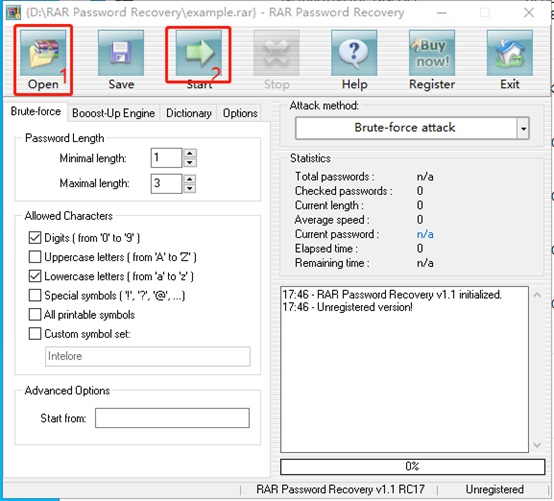Viewport: 554px width, 501px height.
Task: Close the RAR Password Recovery window
Action: (529, 13)
